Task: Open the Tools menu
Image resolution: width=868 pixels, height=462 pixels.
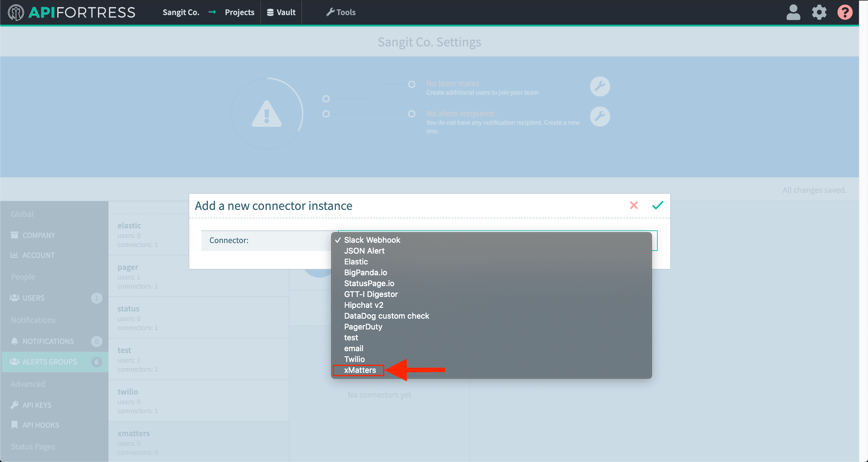Action: coord(341,12)
